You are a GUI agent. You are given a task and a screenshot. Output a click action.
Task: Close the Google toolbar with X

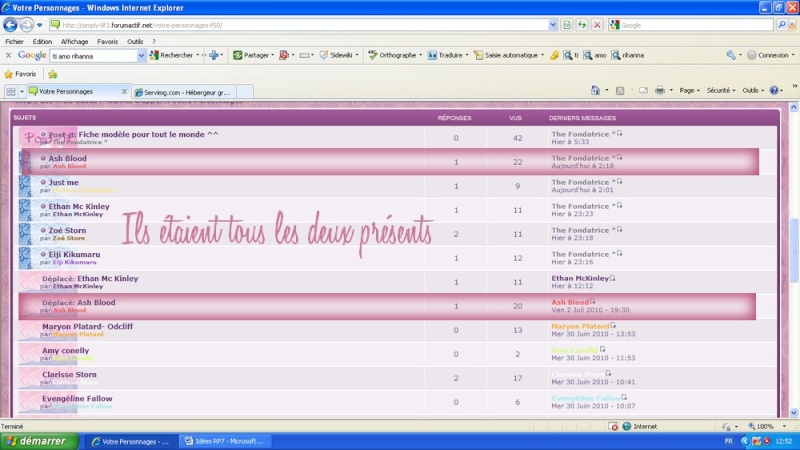click(8, 55)
